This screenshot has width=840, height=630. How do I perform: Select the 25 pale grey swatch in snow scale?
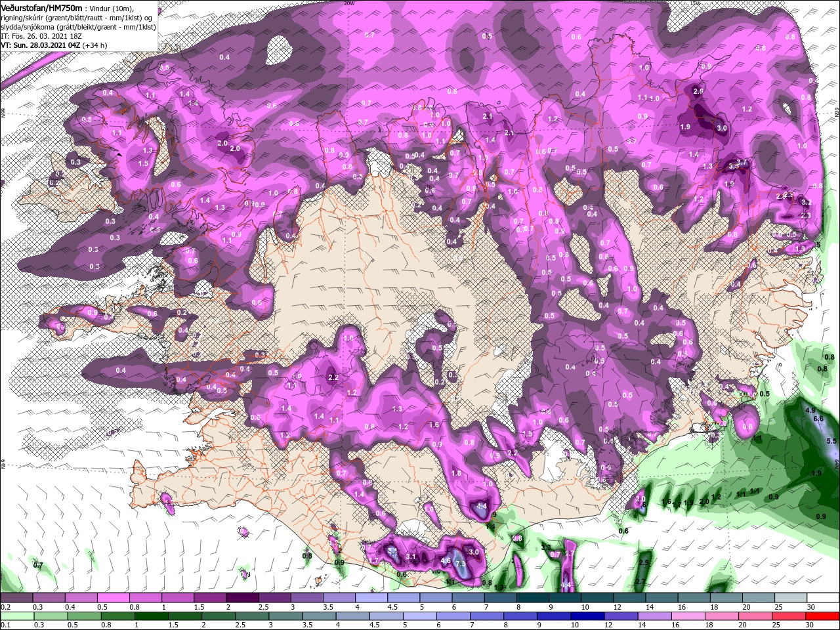(x=791, y=598)
